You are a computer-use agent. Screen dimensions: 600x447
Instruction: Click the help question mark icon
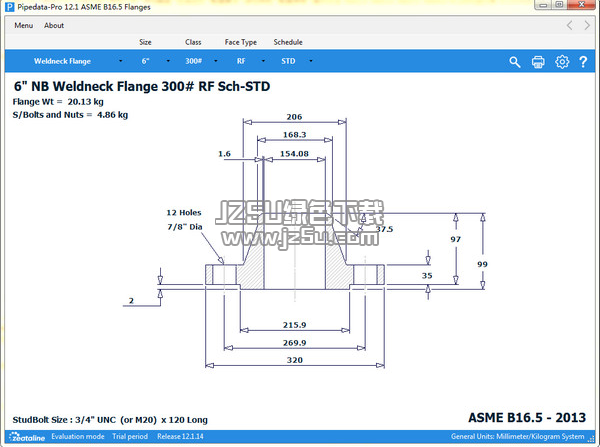coord(583,62)
